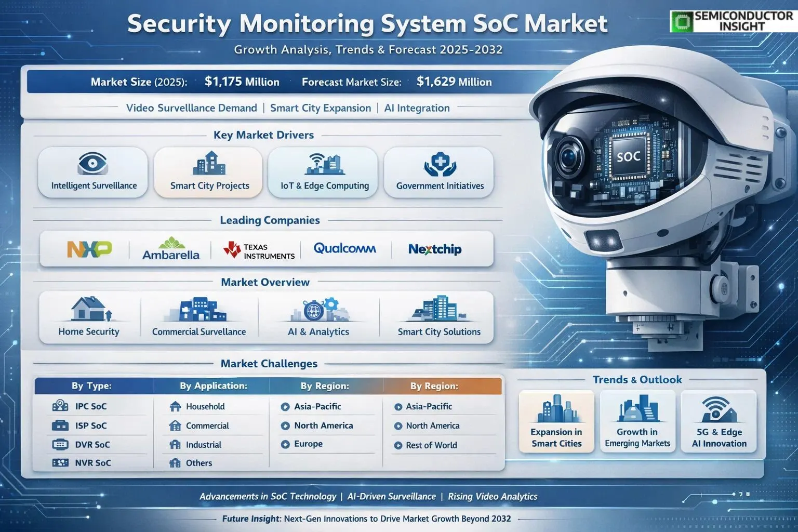Click the Growth Analysis, Trends & Forecast subtitle

tap(368, 50)
